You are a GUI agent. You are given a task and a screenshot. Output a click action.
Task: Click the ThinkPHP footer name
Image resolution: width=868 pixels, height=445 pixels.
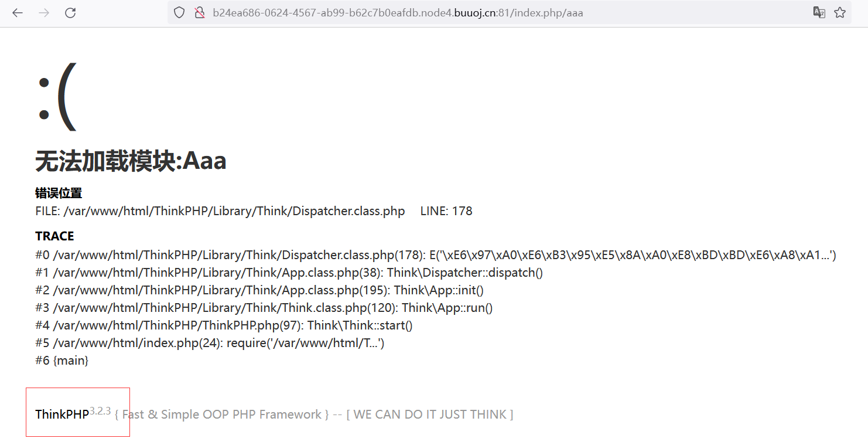tap(62, 415)
